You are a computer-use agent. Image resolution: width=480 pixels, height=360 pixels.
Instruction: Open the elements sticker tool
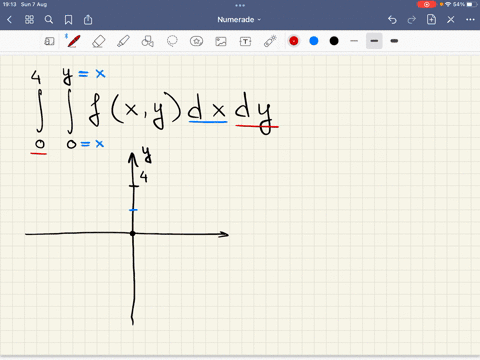(196, 41)
